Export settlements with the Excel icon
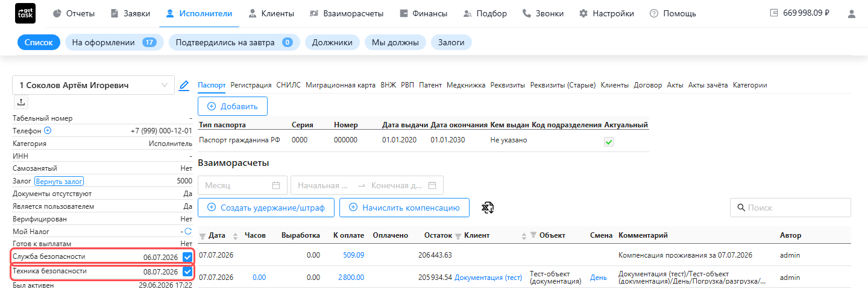The height and width of the screenshot is (289, 868). point(488,208)
